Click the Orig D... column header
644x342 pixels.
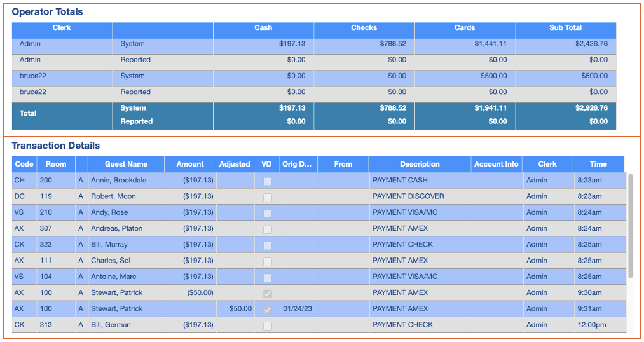(x=299, y=164)
